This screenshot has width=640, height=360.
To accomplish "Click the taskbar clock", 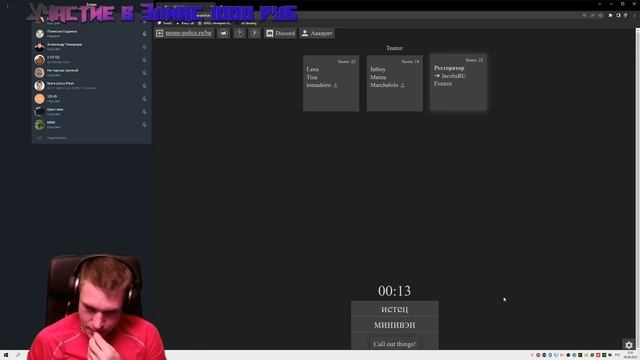I will click(x=631, y=355).
